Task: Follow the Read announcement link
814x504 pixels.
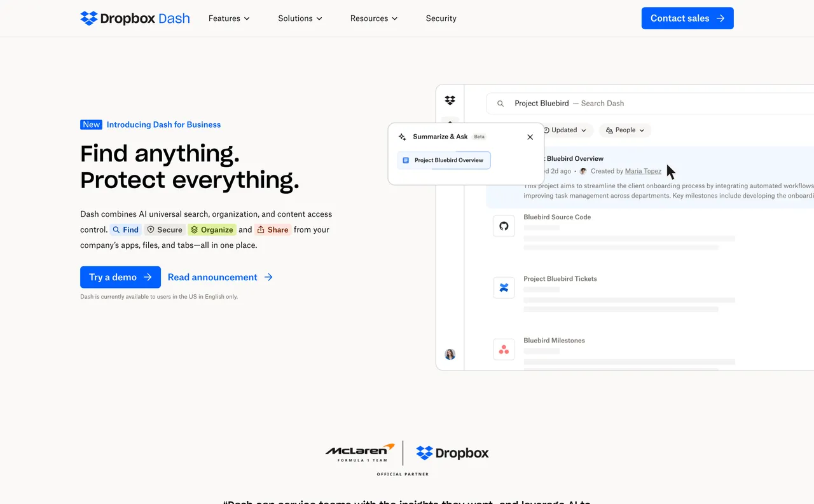Action: [x=212, y=277]
